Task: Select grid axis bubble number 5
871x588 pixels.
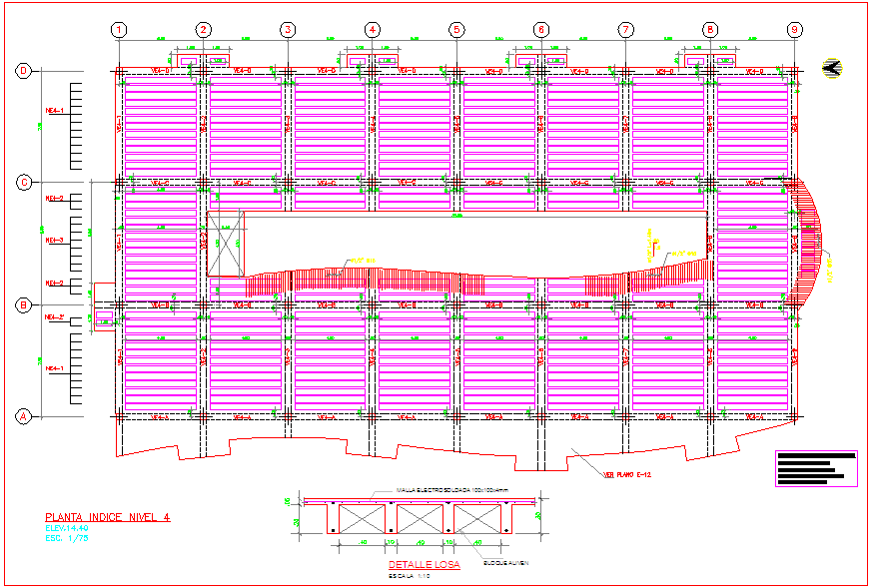Action: tap(456, 30)
